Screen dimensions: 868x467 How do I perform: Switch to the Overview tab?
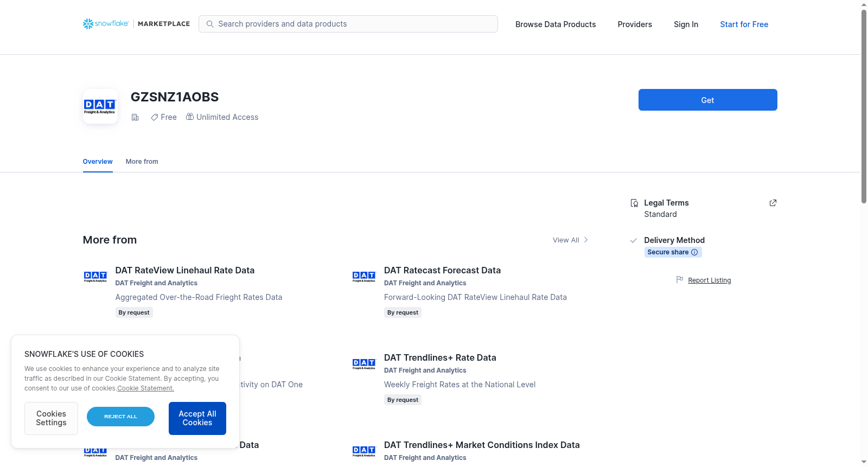[x=98, y=162]
